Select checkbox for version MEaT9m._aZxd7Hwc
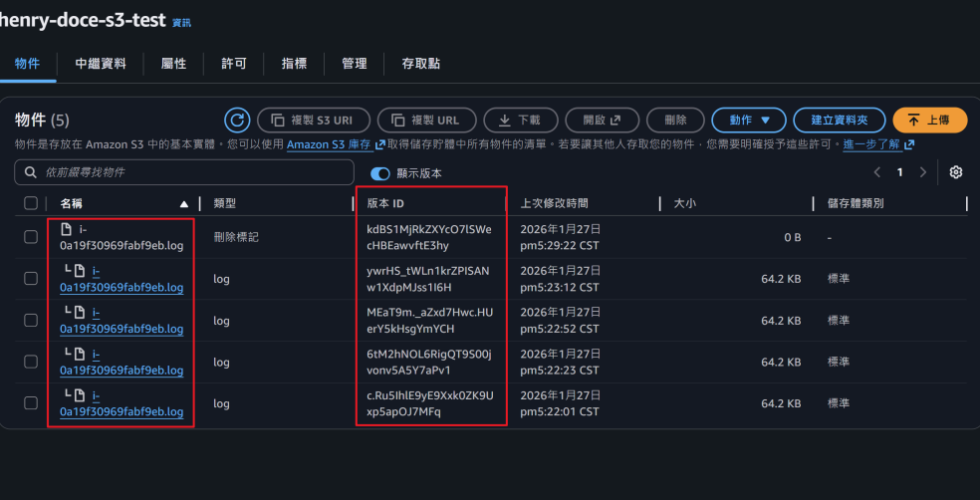 point(31,320)
